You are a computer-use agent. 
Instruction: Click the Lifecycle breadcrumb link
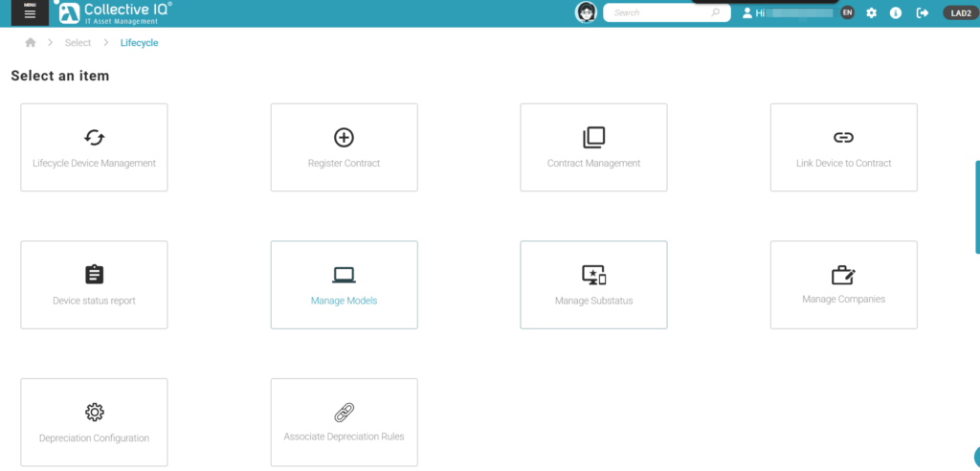(139, 43)
